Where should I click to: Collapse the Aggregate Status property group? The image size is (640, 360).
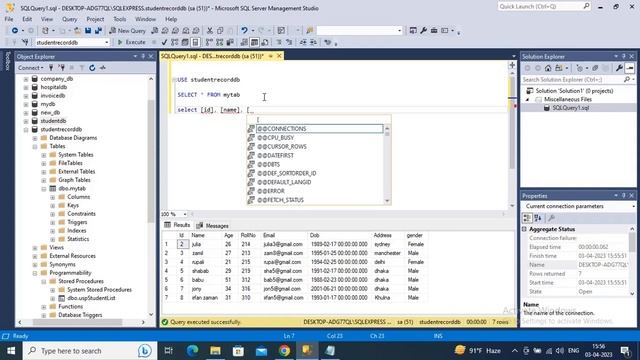tap(524, 229)
